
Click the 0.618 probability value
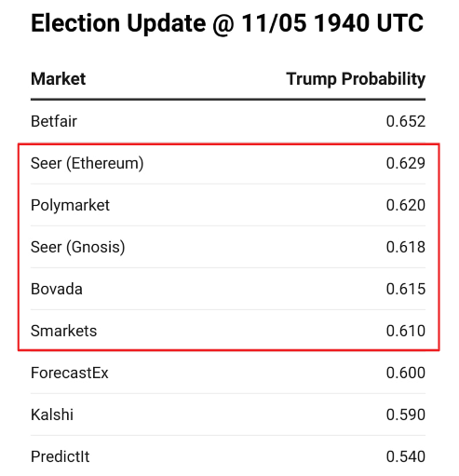click(x=406, y=247)
